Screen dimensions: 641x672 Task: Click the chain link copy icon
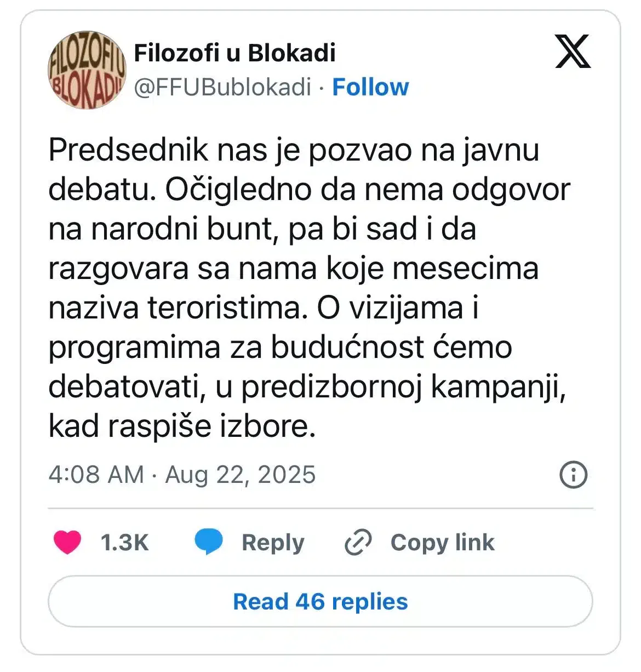coord(358,542)
